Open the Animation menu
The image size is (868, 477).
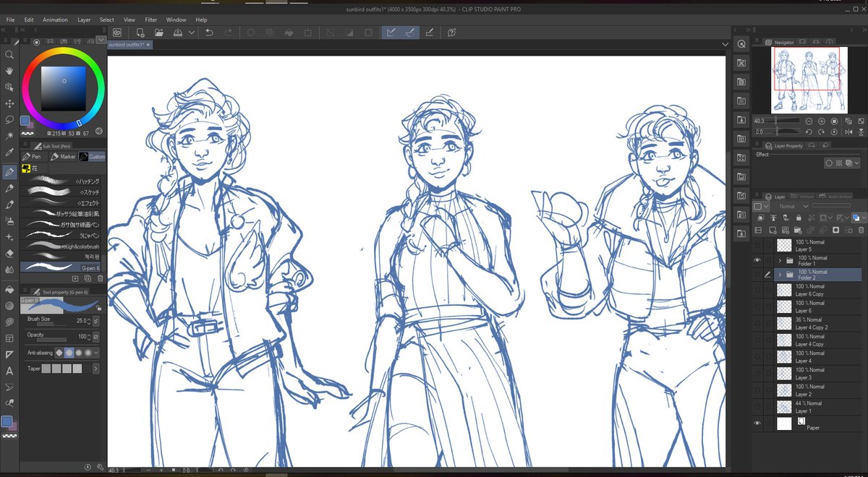tap(55, 20)
